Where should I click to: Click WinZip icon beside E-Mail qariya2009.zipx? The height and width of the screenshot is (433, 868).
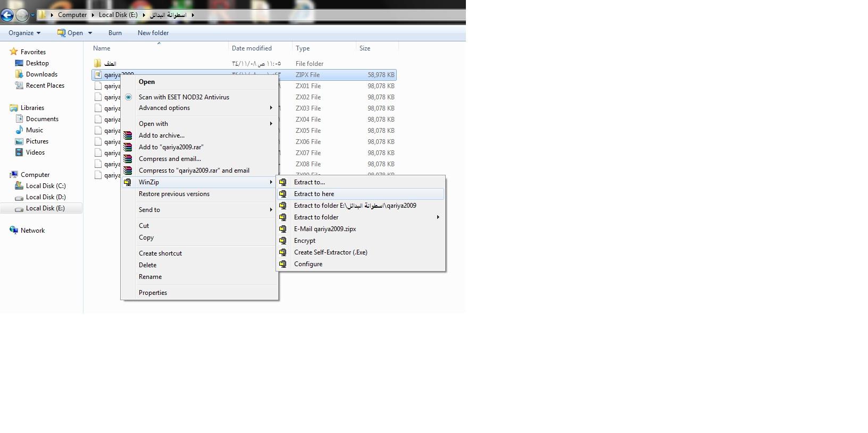pos(283,229)
